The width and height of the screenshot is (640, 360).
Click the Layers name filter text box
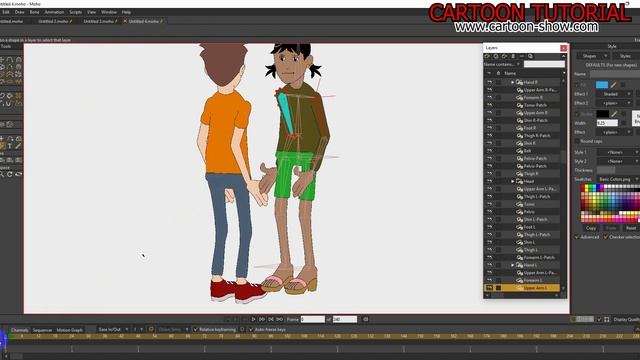coord(544,64)
